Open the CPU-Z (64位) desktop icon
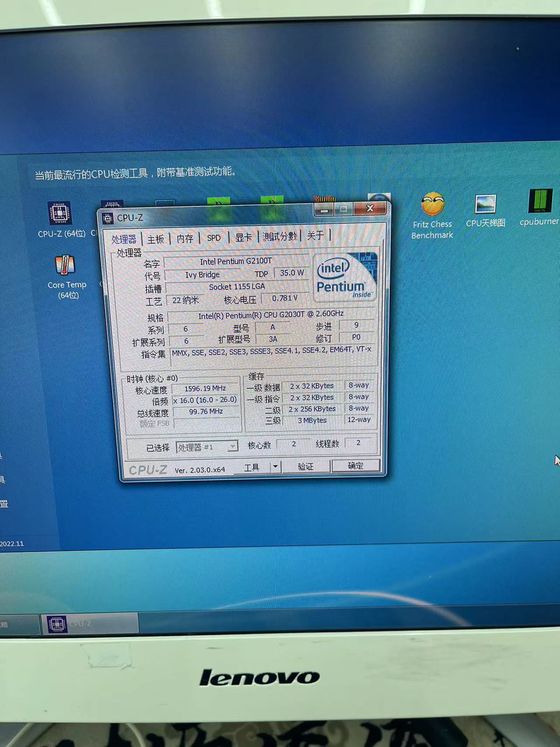The height and width of the screenshot is (747, 560). [x=60, y=214]
